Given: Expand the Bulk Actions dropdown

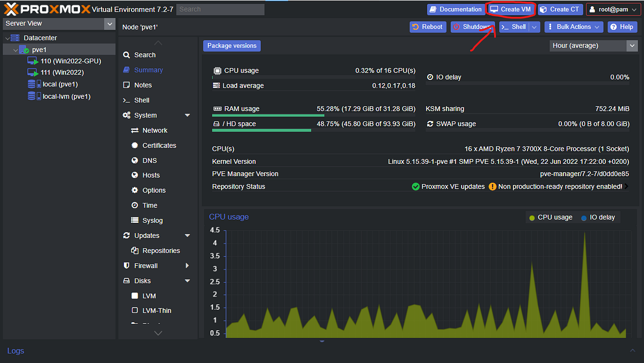Looking at the screenshot, I should click(x=574, y=27).
